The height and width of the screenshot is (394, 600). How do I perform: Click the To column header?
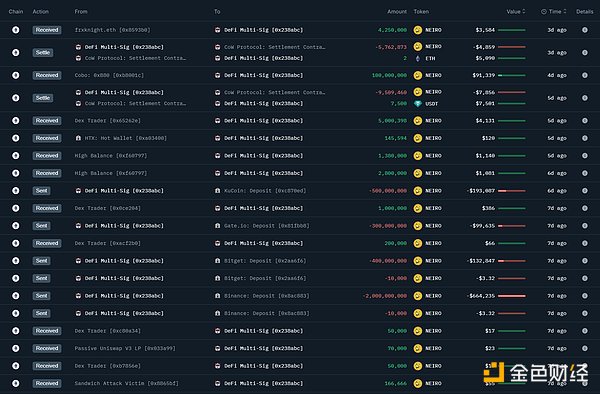pos(217,11)
